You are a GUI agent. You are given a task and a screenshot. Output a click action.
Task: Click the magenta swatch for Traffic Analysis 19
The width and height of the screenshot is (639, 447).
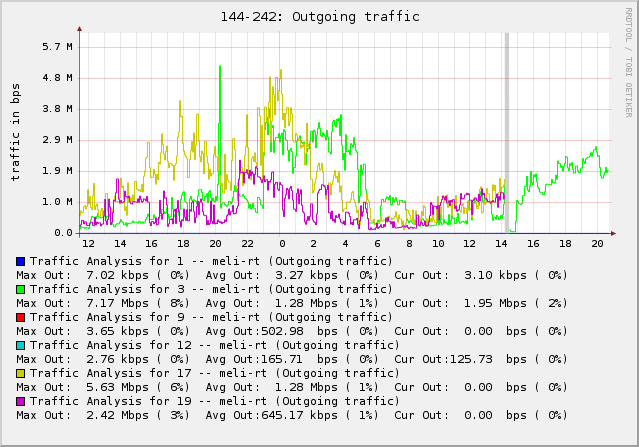21,401
